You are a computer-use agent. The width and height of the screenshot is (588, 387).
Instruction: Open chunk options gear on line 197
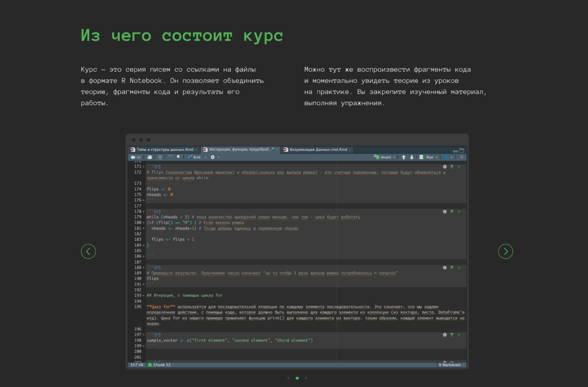coord(445,335)
